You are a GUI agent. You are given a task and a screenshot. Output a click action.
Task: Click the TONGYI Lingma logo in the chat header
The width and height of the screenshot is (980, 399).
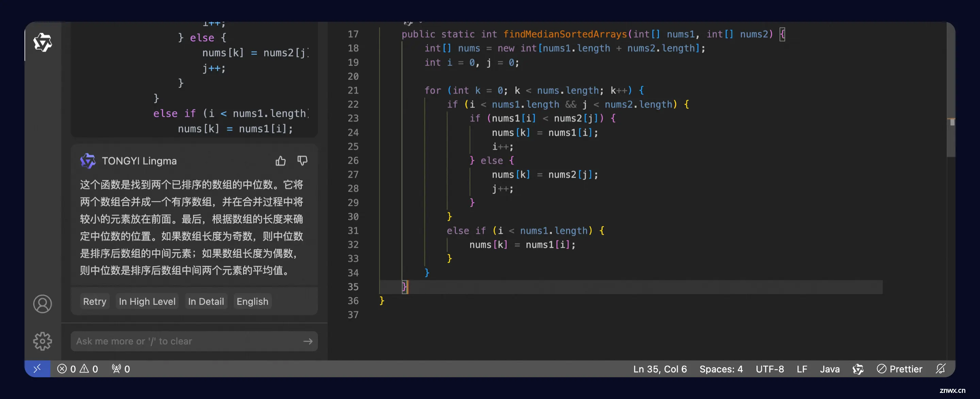(x=88, y=161)
